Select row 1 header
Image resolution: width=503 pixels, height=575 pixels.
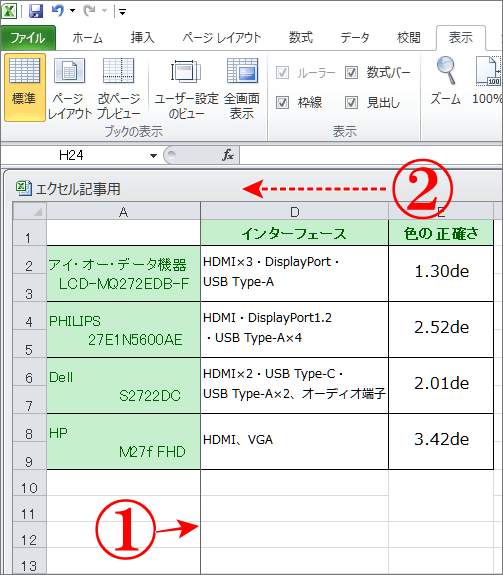tap(30, 233)
